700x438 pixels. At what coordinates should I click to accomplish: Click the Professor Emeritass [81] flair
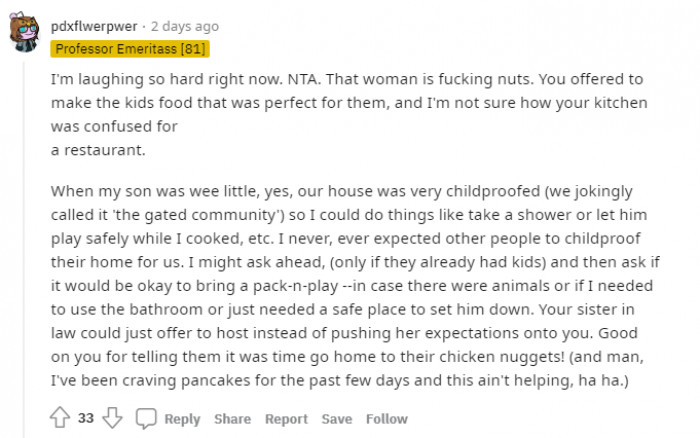(130, 49)
